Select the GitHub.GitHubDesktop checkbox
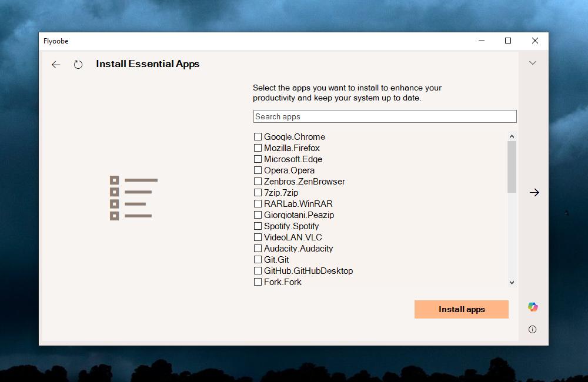This screenshot has height=382, width=588. (258, 271)
